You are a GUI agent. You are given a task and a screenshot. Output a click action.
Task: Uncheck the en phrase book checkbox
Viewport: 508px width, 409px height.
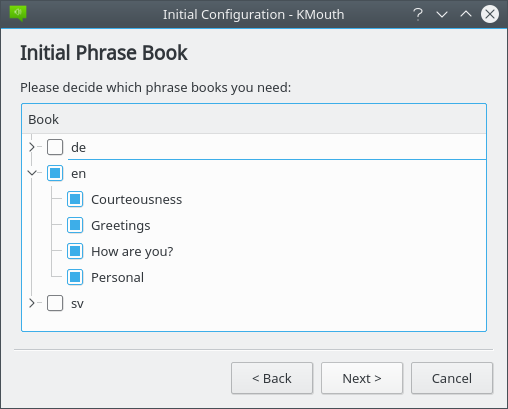point(55,173)
